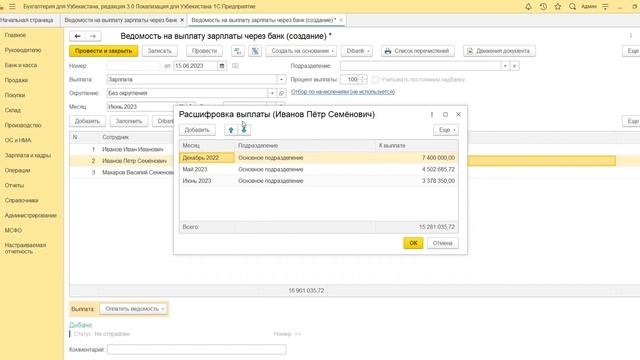Image resolution: width=640 pixels, height=360 pixels.
Task: Switch to Начальная страница tab
Action: [x=27, y=20]
